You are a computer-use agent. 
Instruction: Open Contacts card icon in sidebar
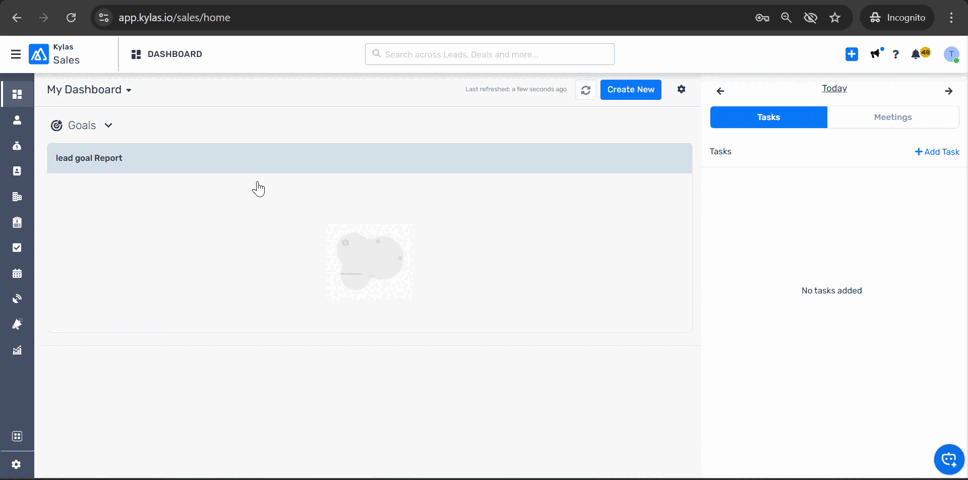[17, 171]
